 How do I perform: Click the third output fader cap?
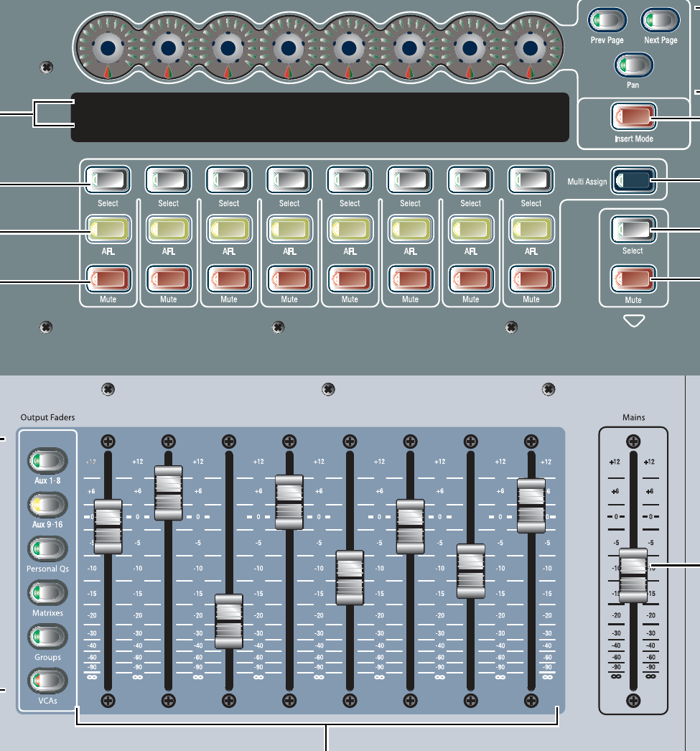point(229,621)
